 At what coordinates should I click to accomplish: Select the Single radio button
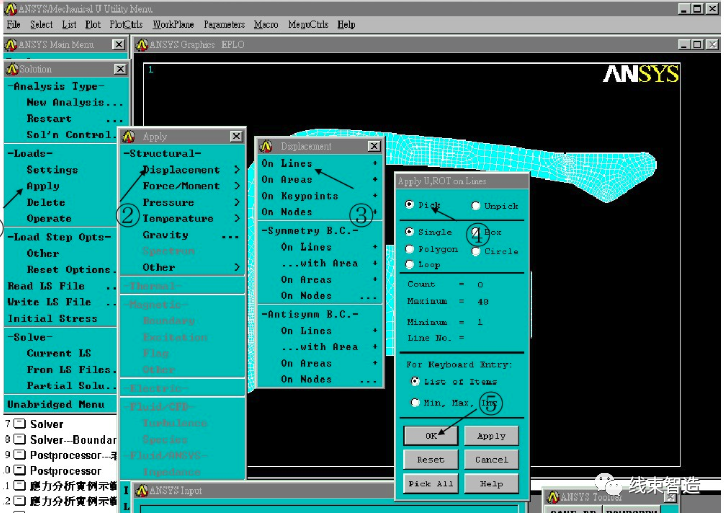coord(409,231)
